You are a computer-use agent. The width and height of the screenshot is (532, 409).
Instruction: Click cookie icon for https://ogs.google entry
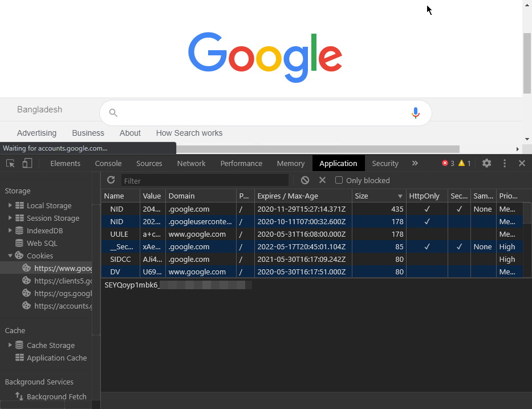pyautogui.click(x=26, y=293)
